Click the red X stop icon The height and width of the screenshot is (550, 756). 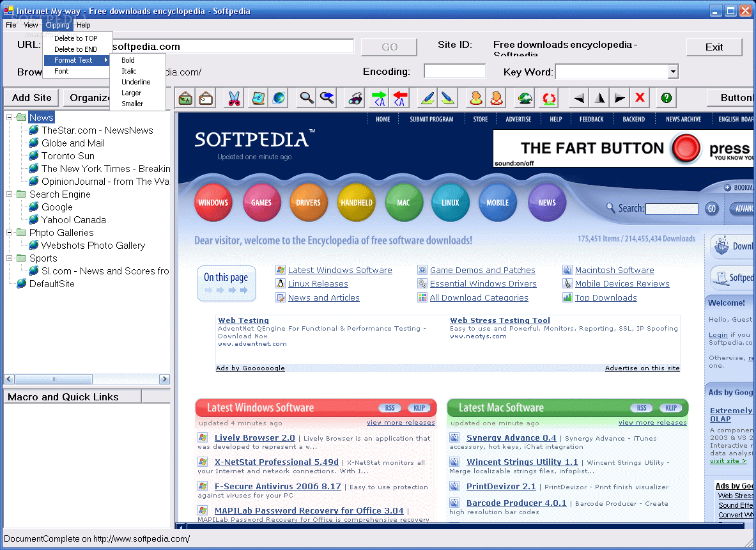coord(640,98)
